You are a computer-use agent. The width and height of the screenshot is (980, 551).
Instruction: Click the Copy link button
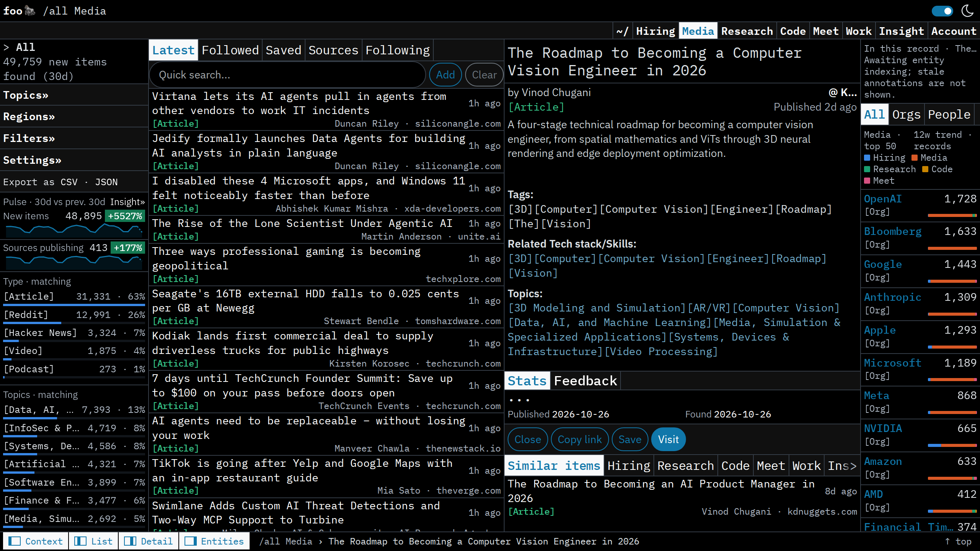point(580,439)
